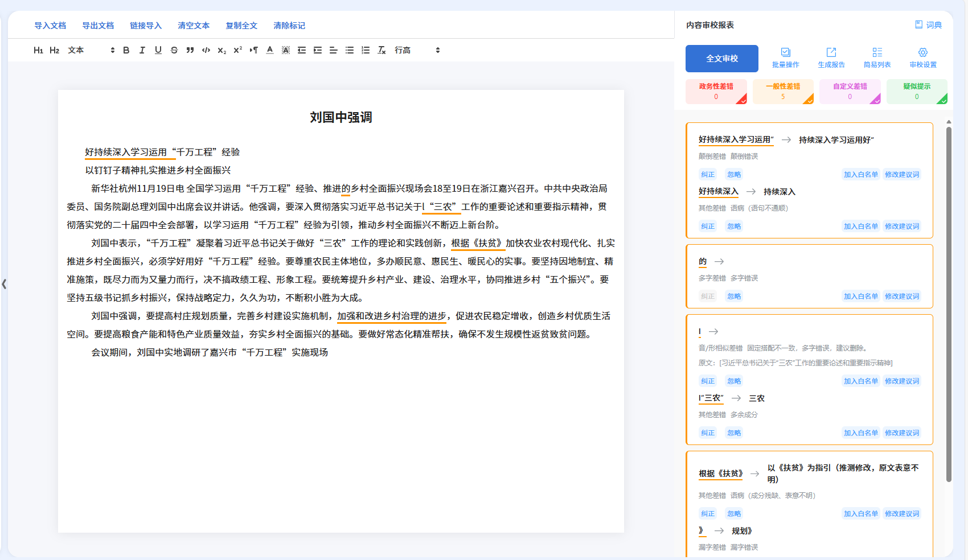968x560 pixels.
Task: Apply strikethrough to the text
Action: [x=174, y=50]
